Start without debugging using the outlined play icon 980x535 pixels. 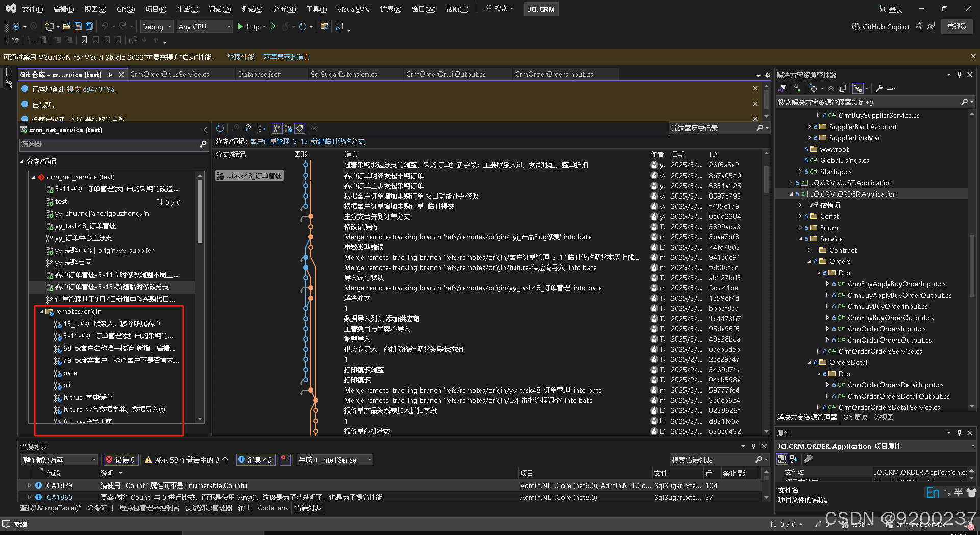[x=273, y=27]
